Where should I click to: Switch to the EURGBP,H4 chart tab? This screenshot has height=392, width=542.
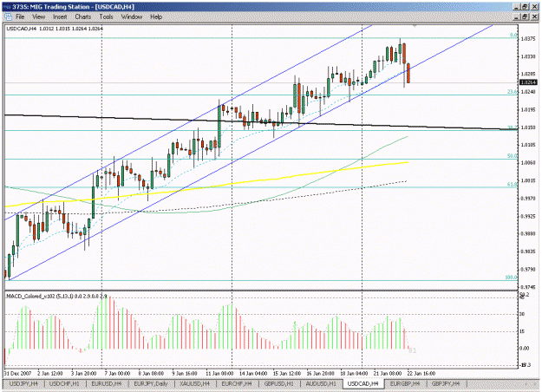tap(404, 383)
